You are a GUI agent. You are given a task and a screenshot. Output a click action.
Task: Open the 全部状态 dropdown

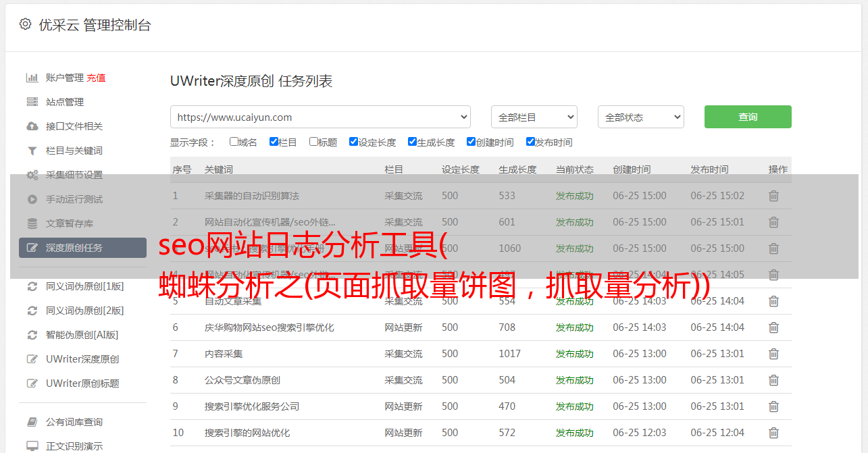click(641, 117)
